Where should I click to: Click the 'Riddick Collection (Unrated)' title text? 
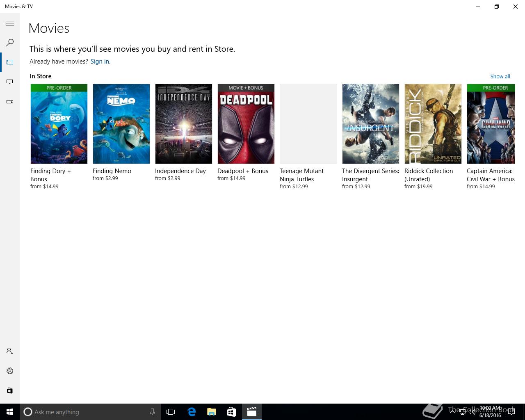pos(429,175)
